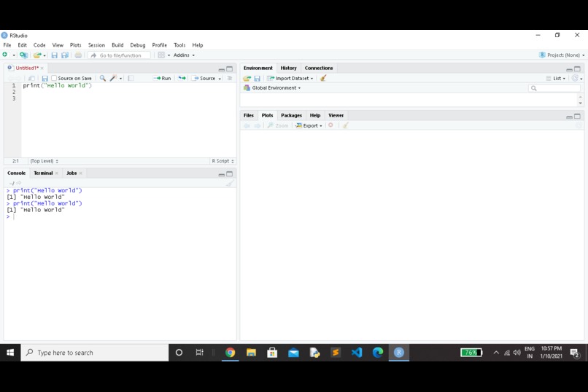Click the editor Save icon beside Source on Save
Screen dimensions: 588x392
(45, 78)
